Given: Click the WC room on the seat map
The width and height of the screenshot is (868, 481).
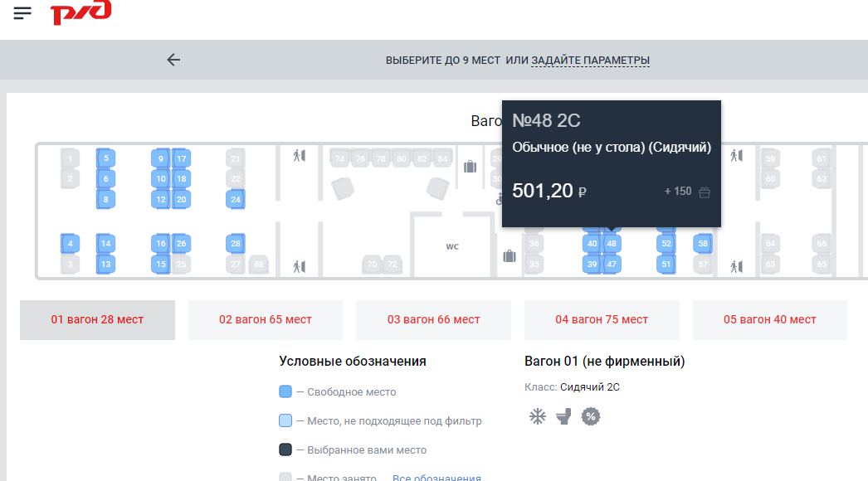Looking at the screenshot, I should (x=452, y=246).
